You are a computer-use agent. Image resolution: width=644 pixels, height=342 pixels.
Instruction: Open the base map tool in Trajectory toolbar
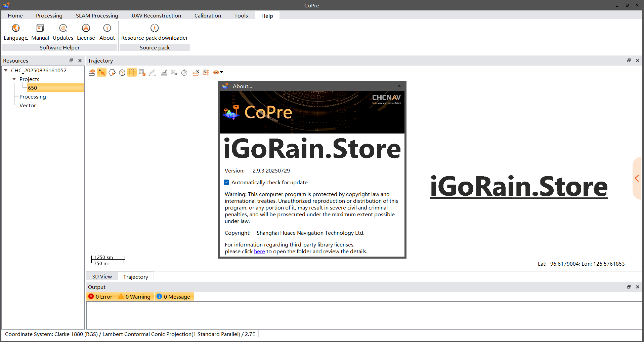tap(206, 72)
